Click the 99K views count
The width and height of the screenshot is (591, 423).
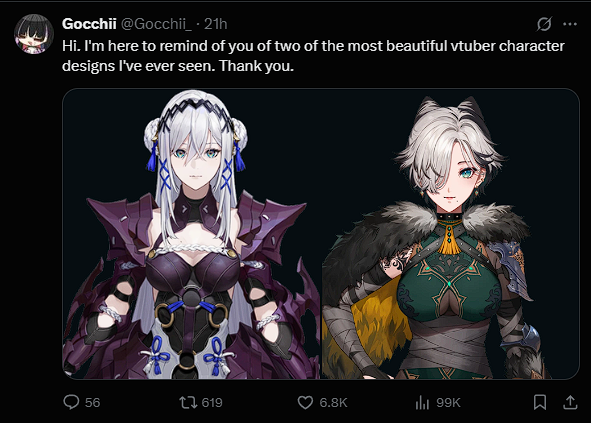(448, 403)
